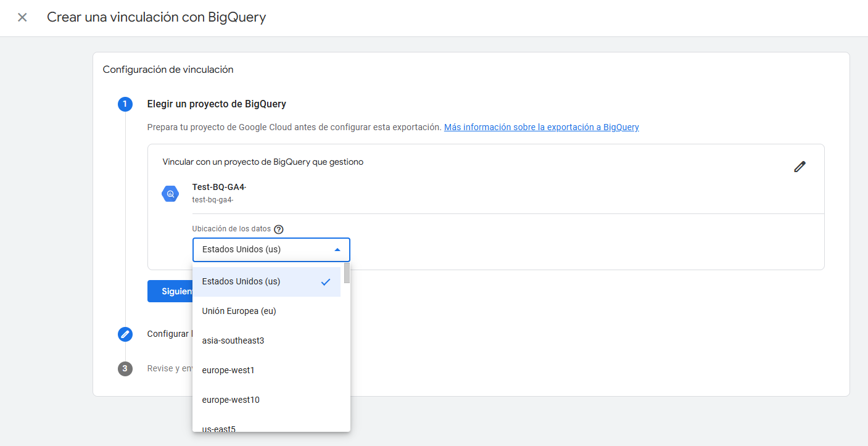Choose us-east5 at the list bottom
This screenshot has width=868, height=446.
219,427
